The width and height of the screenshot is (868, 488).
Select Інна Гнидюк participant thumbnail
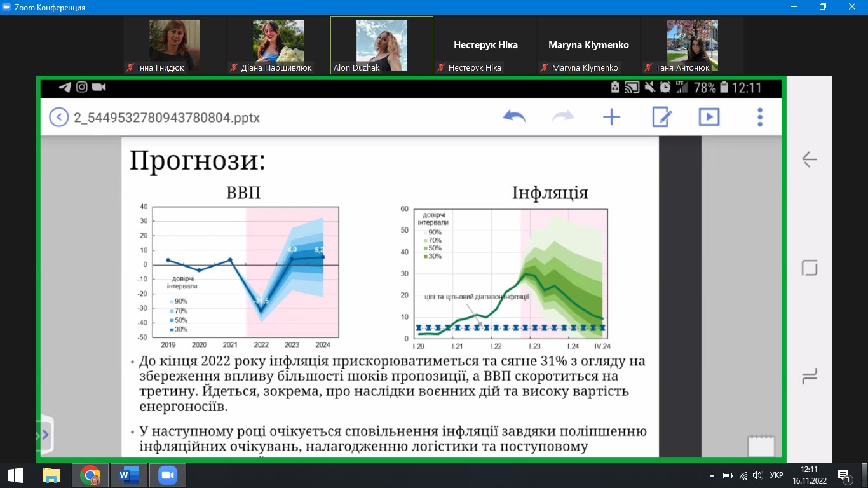(175, 45)
